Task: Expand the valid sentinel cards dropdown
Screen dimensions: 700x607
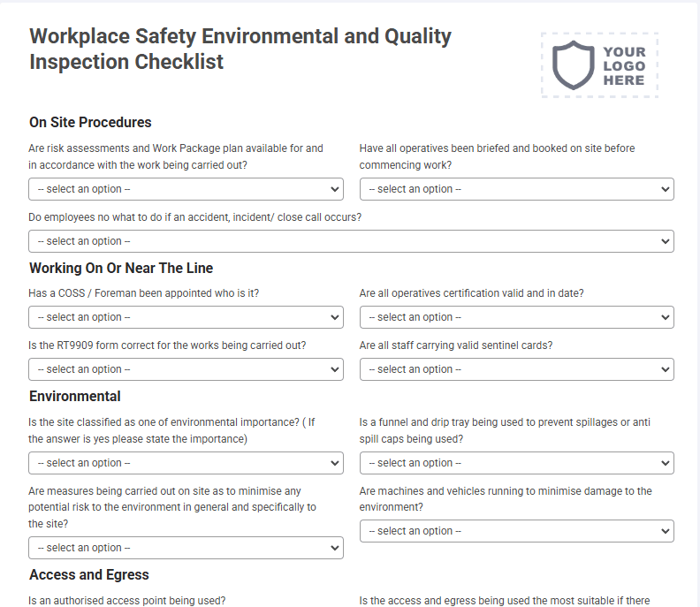Action: 516,369
